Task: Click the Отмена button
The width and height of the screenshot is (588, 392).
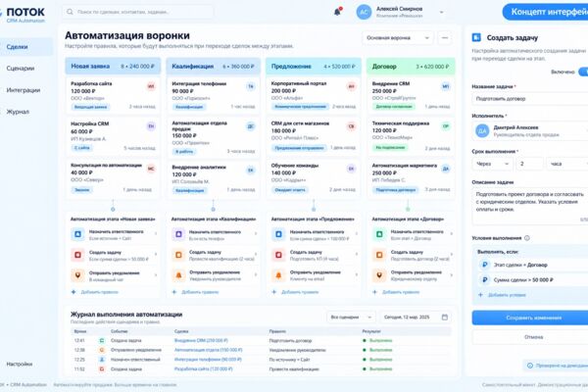Action: point(530,337)
